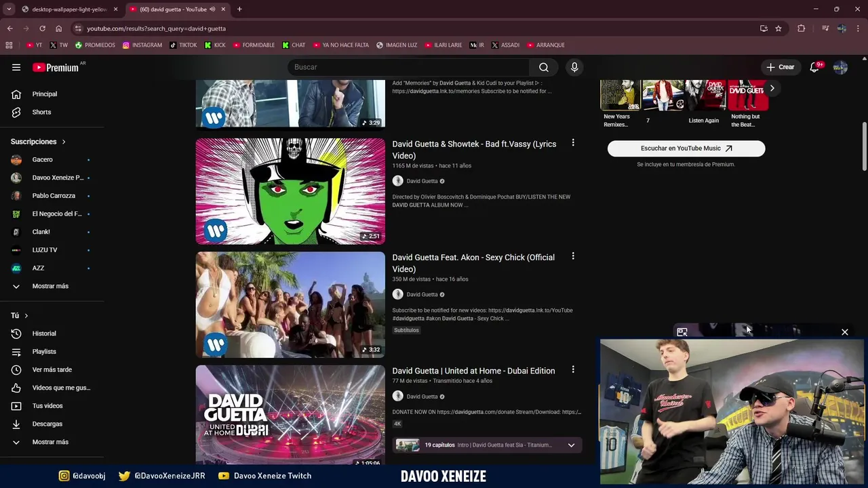This screenshot has width=868, height=488.
Task: Expand subscriptions with Mostrar más
Action: (52, 286)
